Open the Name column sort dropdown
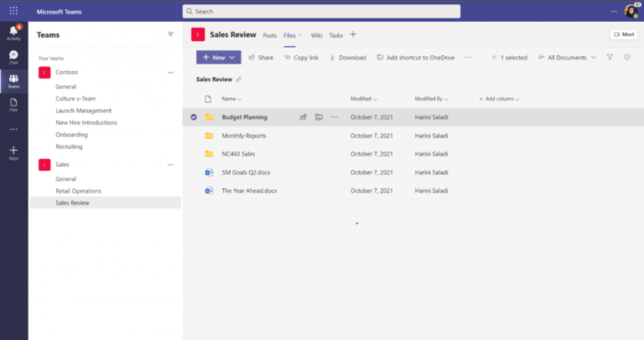The width and height of the screenshot is (644, 340). pyautogui.click(x=231, y=99)
